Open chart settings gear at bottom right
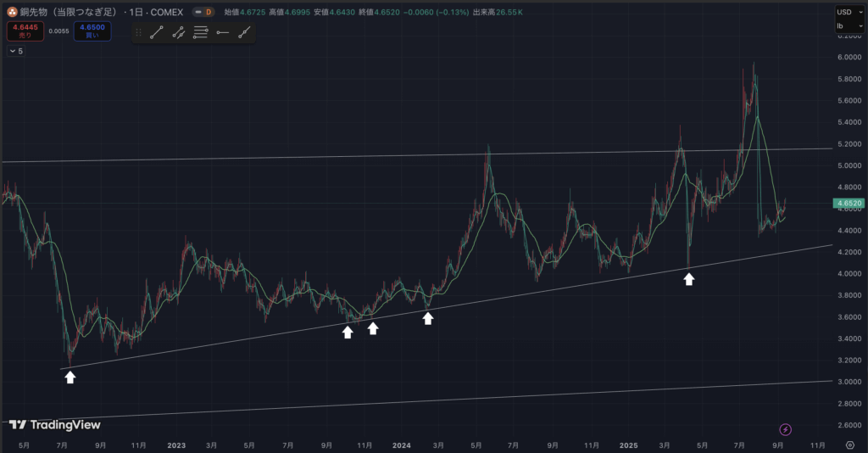Screen dimensions: 868x453 point(849,445)
